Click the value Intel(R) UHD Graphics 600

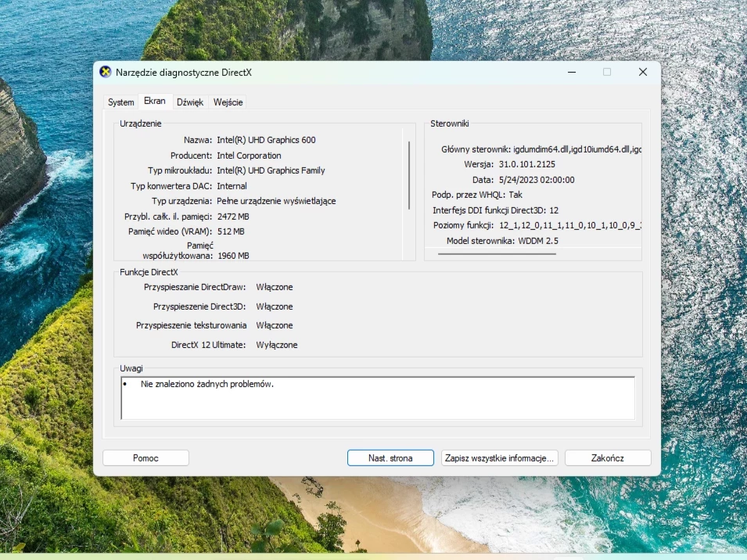point(267,139)
